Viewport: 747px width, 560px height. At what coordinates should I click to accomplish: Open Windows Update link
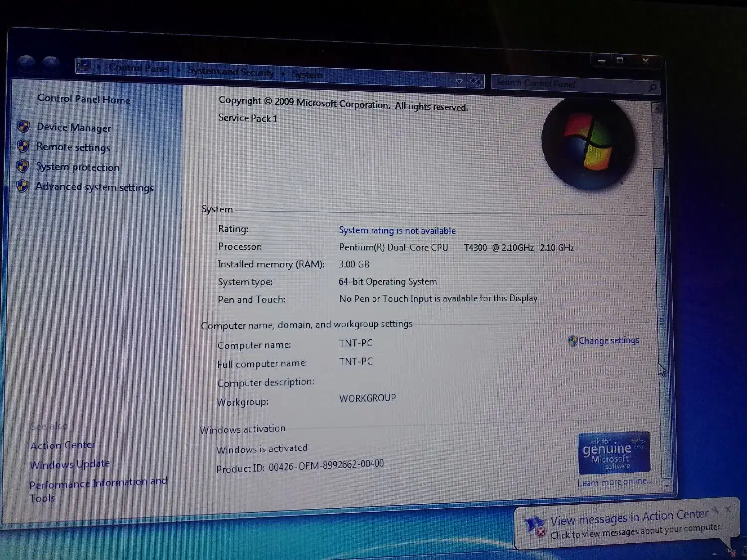[x=70, y=464]
